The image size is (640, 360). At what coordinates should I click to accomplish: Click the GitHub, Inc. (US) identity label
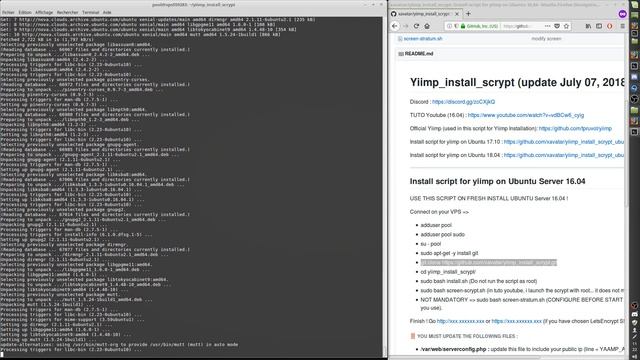pyautogui.click(x=482, y=26)
